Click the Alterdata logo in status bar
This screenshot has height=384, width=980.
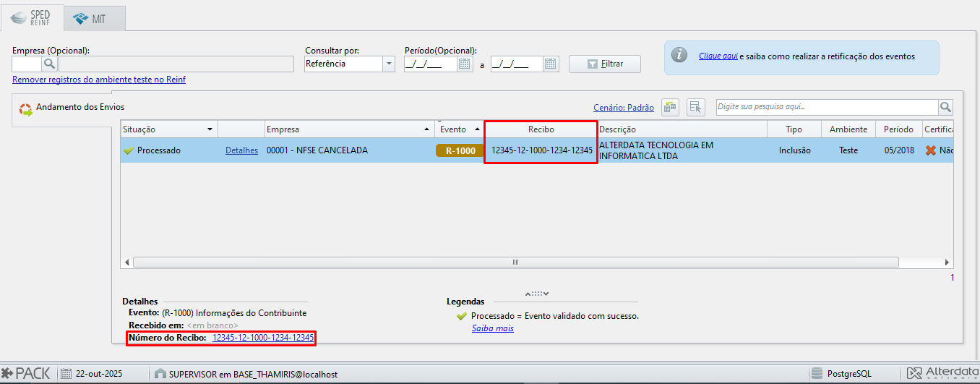click(942, 373)
